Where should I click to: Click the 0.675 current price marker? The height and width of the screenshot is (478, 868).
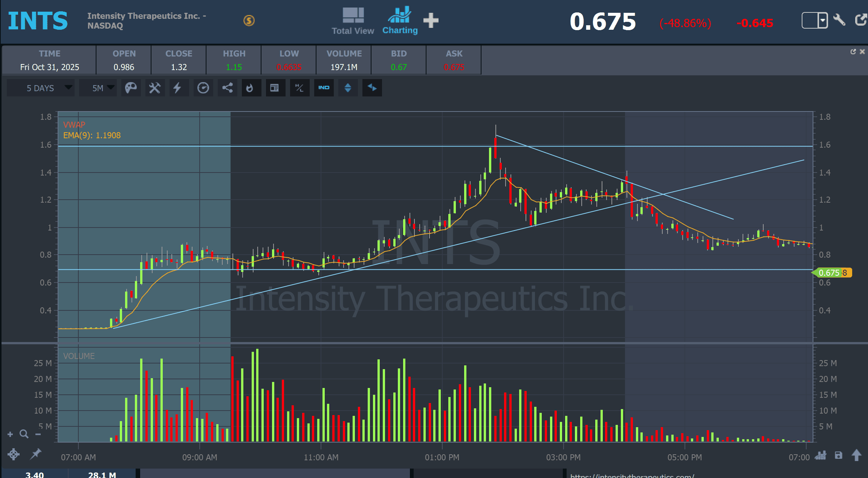(x=829, y=272)
